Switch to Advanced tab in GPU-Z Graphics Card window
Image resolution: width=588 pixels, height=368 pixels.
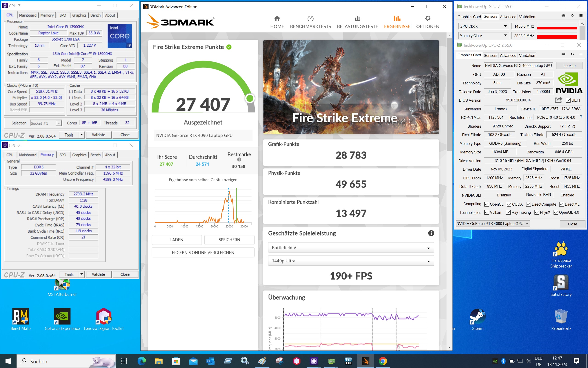tap(508, 55)
